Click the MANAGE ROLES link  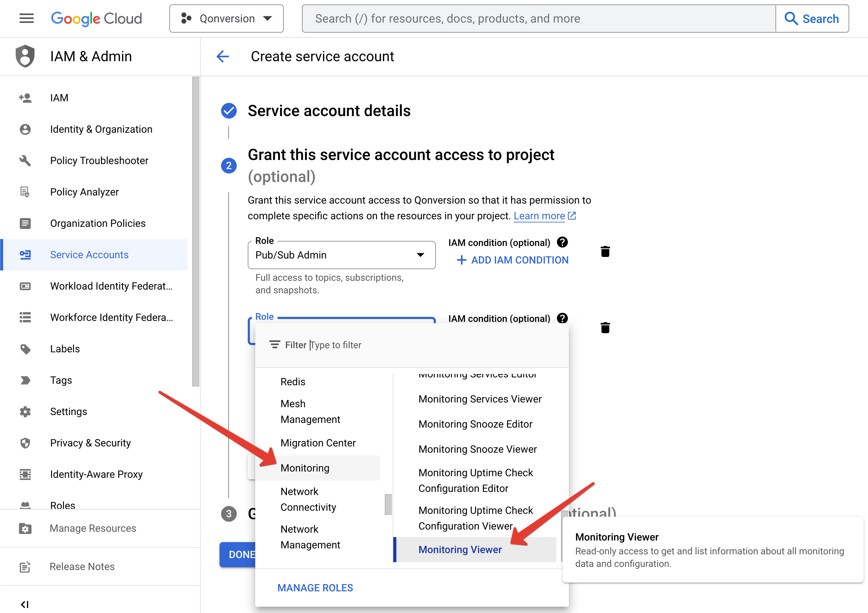[315, 588]
